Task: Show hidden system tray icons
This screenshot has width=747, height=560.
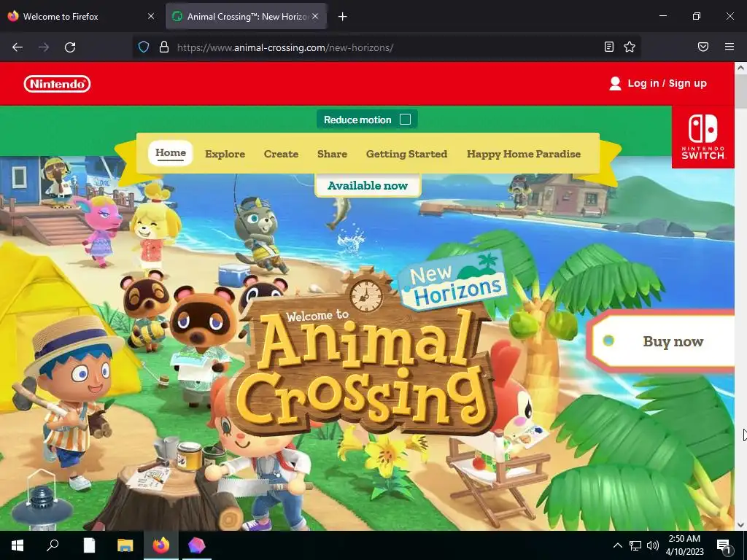Action: click(x=617, y=545)
